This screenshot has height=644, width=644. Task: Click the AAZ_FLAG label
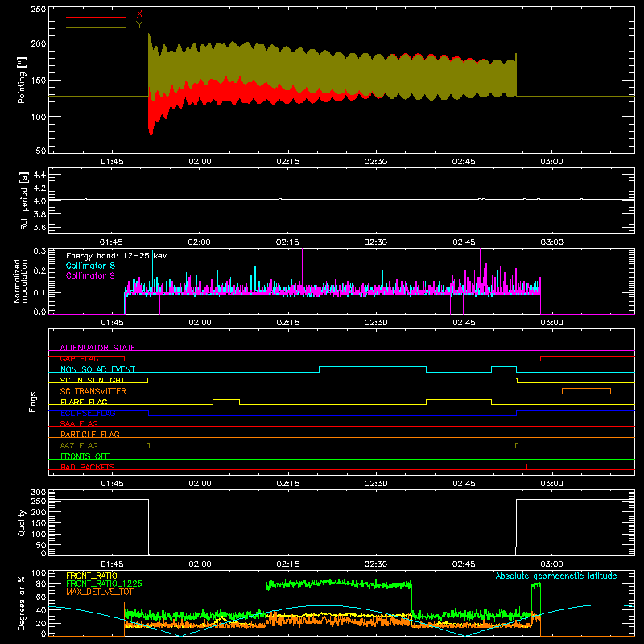click(x=79, y=445)
